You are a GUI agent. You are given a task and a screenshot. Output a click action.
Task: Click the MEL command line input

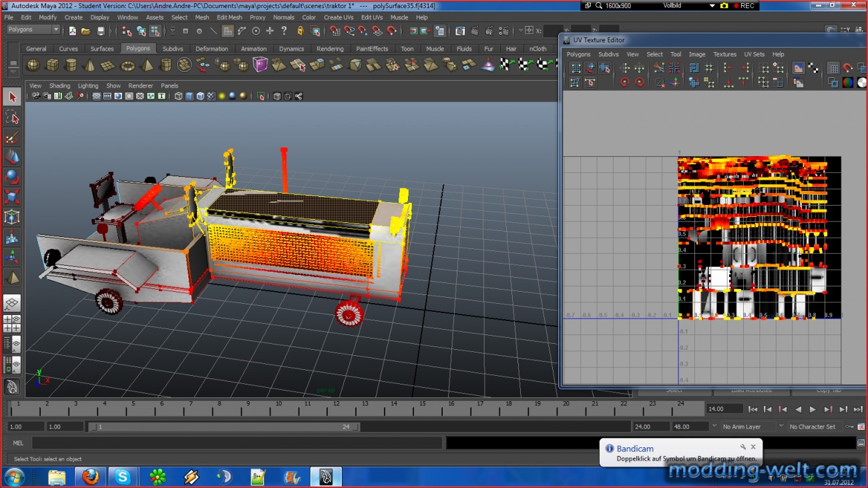237,443
